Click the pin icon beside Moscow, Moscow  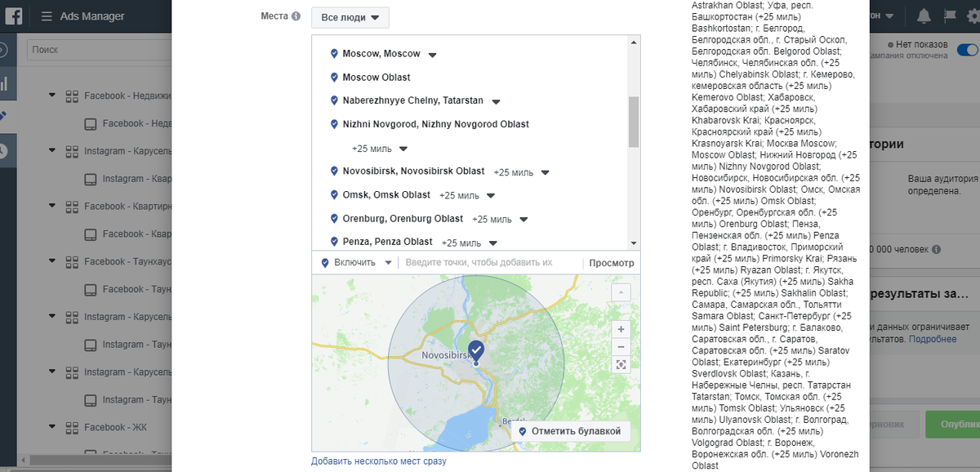coord(334,54)
